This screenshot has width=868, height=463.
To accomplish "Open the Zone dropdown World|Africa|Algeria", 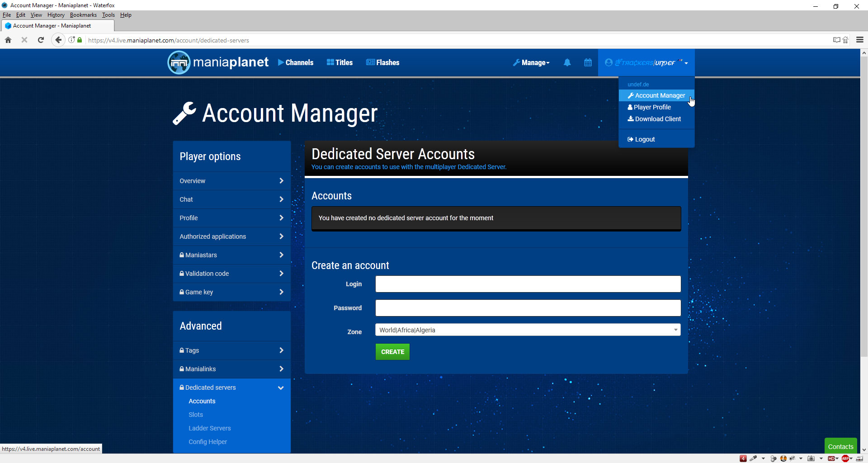I will (528, 330).
